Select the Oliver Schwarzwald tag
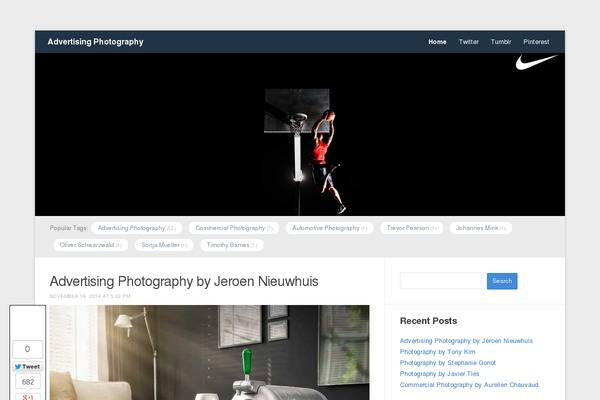 click(91, 245)
